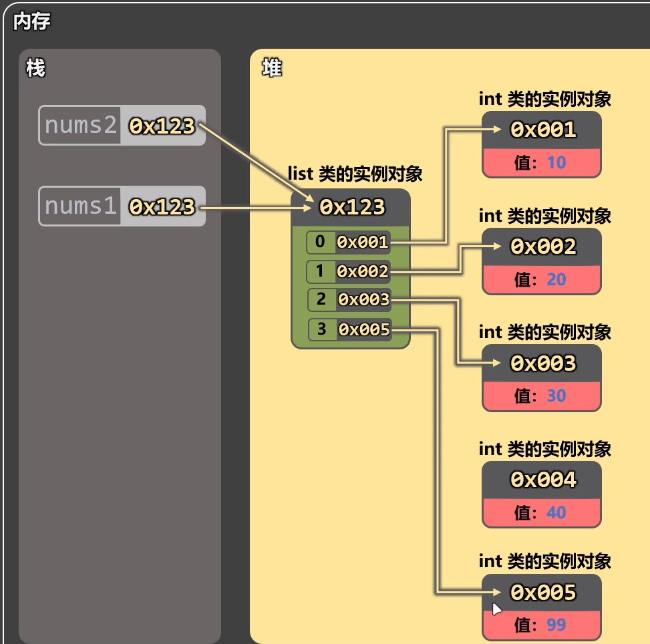Viewport: 650px width, 644px height.
Task: Click the int object header 0x005
Action: 542,593
